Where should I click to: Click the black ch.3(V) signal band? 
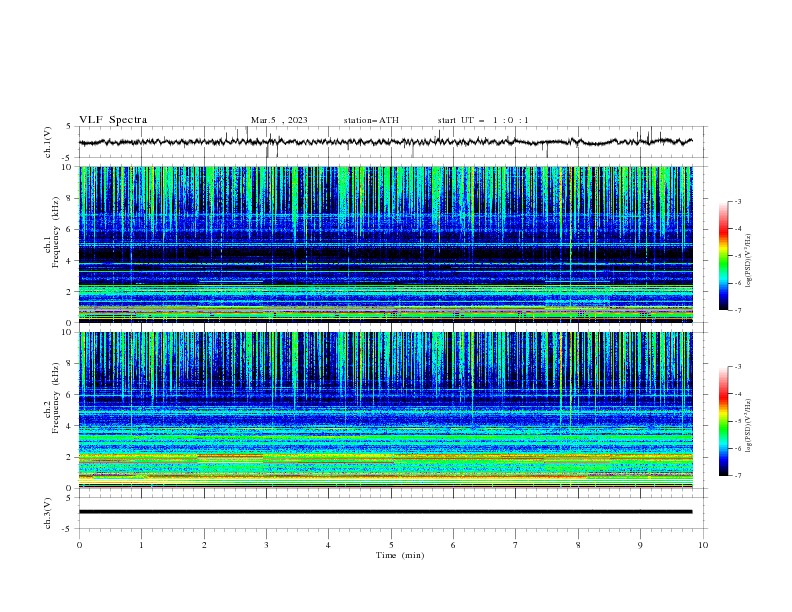coord(386,511)
